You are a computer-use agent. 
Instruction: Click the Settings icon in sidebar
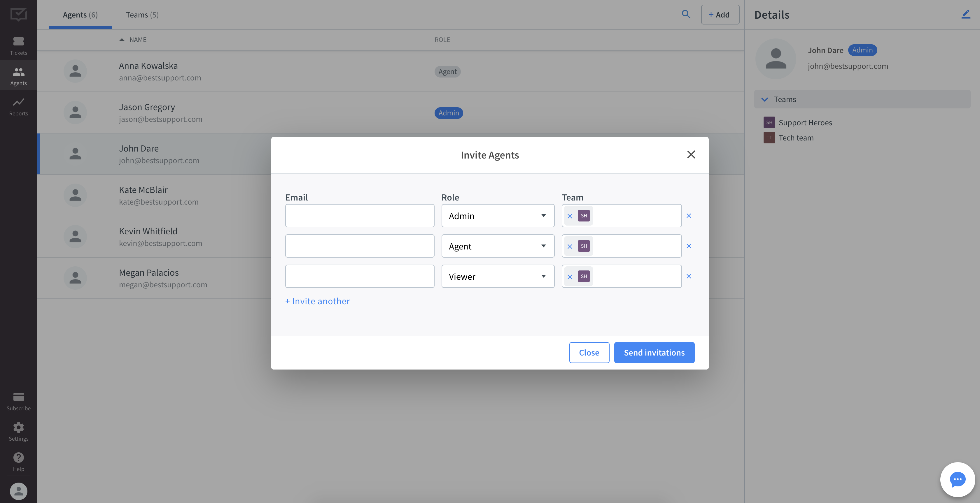click(18, 427)
